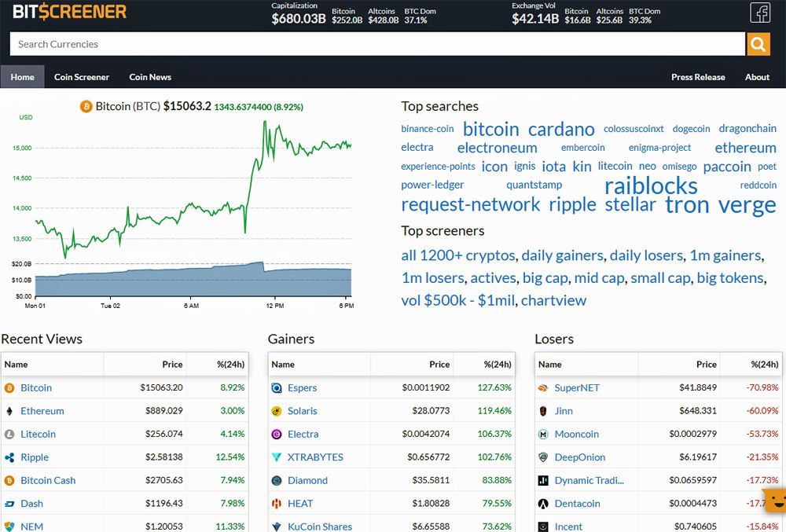Click the $680.03B Capitalization value
The width and height of the screenshot is (786, 532).
298,19
